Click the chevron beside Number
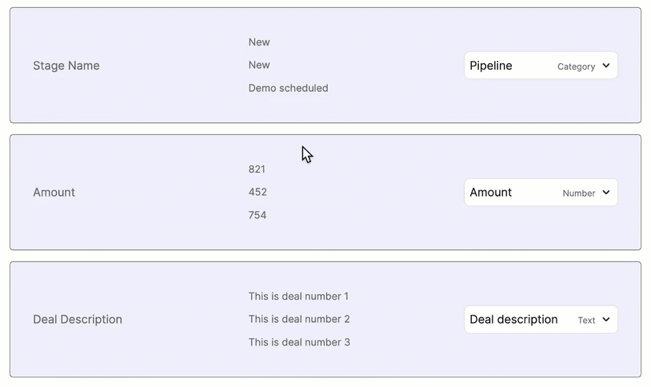Viewport: 651px width, 387px height. coord(606,193)
